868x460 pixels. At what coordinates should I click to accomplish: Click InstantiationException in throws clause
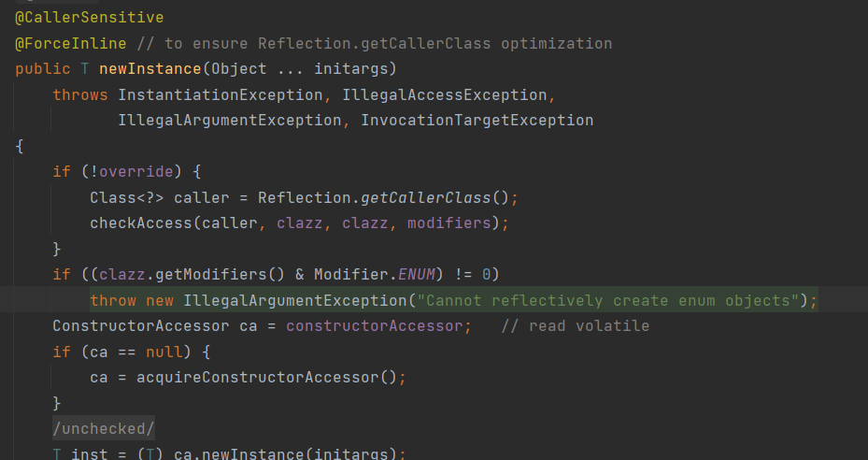click(221, 94)
